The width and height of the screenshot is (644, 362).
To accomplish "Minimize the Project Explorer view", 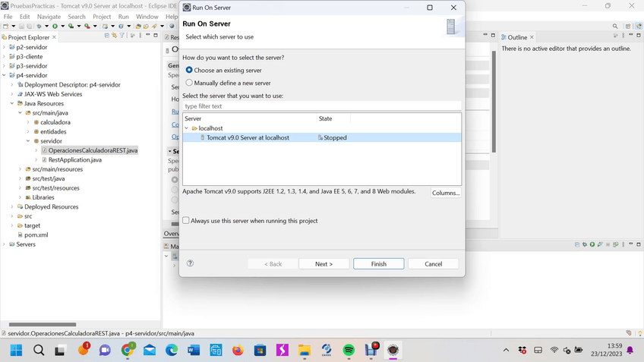I will (x=148, y=35).
